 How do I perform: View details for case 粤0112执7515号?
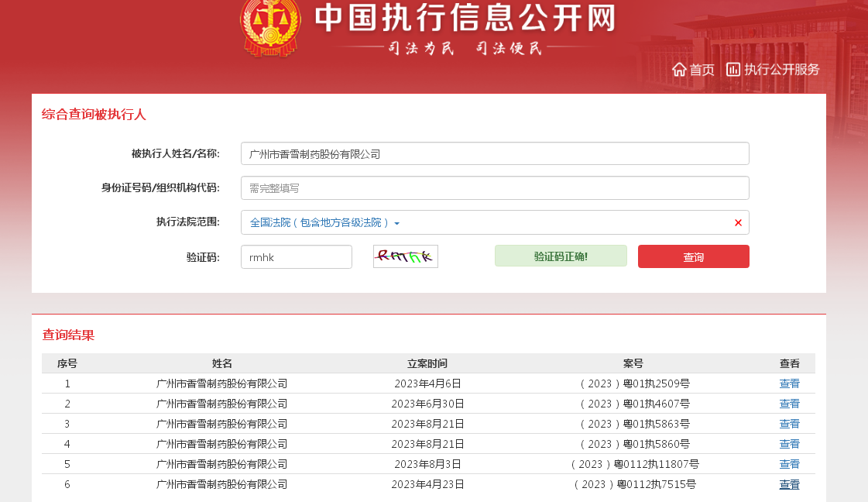pos(789,484)
